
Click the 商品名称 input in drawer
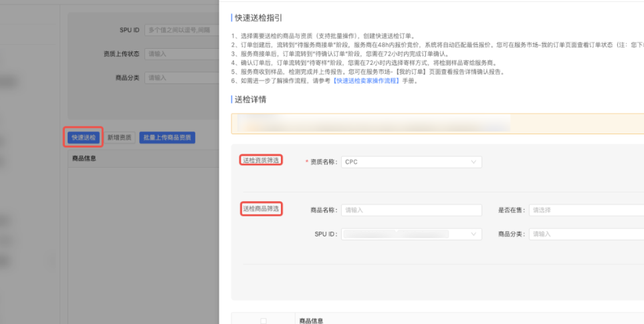[x=411, y=210]
